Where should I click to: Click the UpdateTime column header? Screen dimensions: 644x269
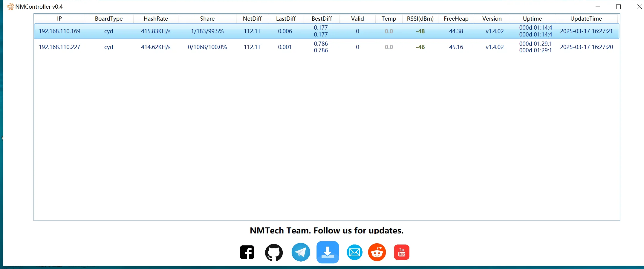click(586, 19)
